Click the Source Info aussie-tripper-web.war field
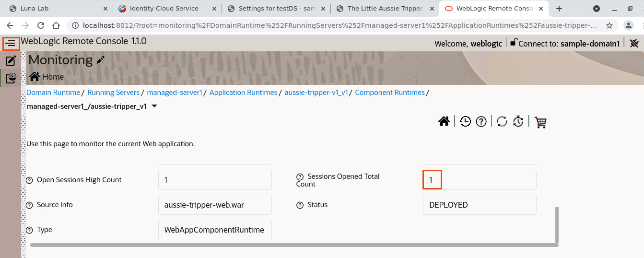The width and height of the screenshot is (644, 258). (215, 205)
